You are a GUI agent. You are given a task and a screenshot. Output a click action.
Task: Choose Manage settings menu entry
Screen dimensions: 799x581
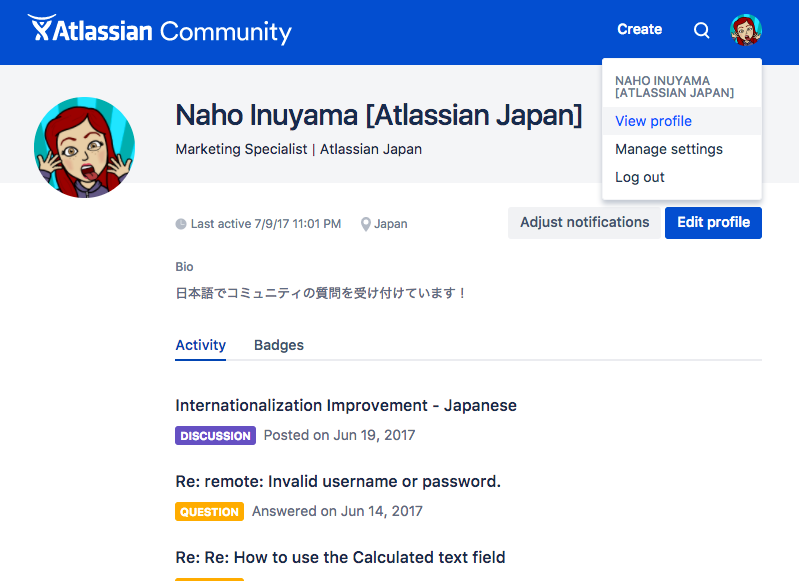pyautogui.click(x=682, y=149)
